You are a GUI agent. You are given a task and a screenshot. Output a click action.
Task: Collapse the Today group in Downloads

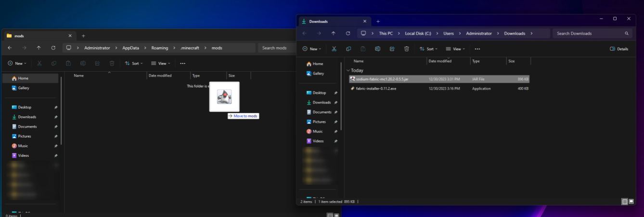click(x=348, y=70)
